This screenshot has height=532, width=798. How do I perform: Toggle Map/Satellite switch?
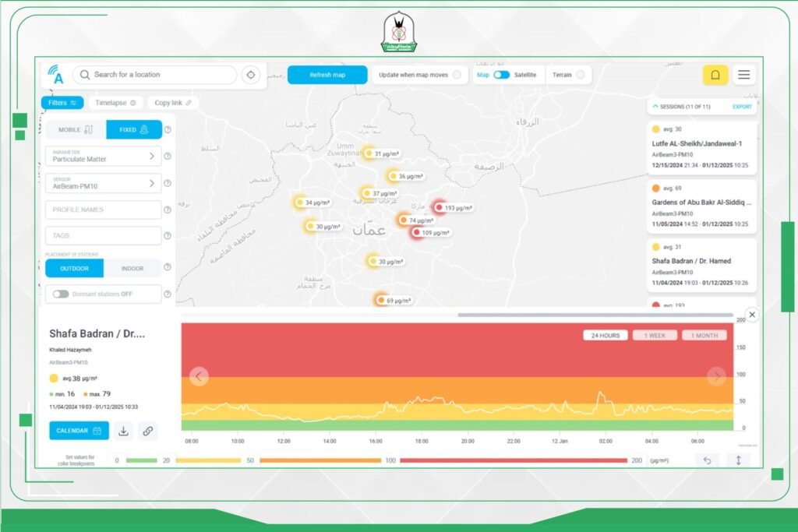point(502,75)
